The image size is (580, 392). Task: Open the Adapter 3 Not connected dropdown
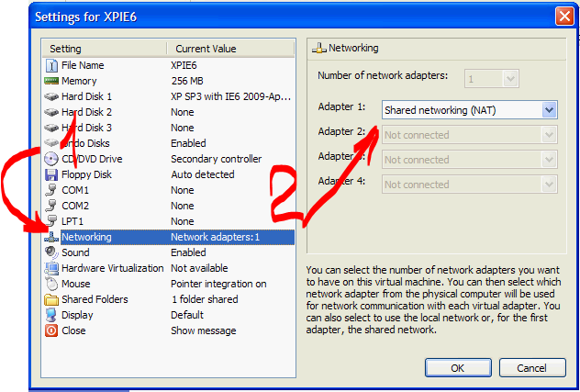point(550,160)
